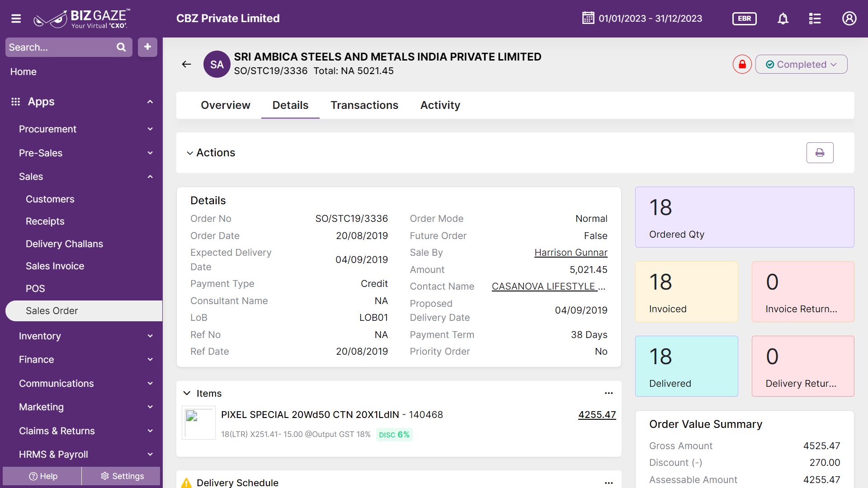Viewport: 868px width, 488px height.
Task: Expand Finance menu
Action: tap(150, 360)
